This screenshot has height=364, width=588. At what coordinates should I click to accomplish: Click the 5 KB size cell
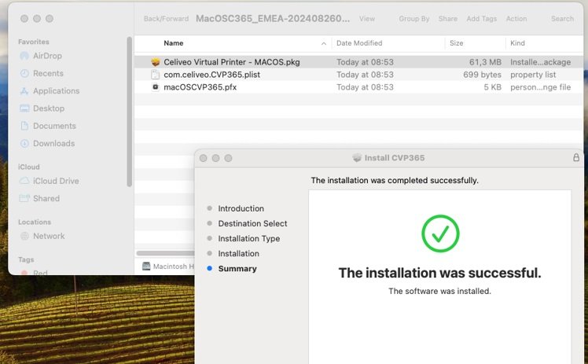coord(492,87)
